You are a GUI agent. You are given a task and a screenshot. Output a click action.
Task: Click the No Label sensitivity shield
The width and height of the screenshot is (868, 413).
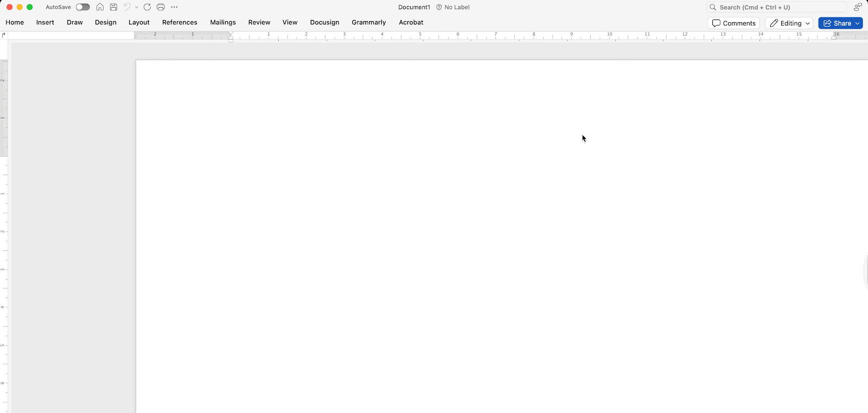(452, 7)
